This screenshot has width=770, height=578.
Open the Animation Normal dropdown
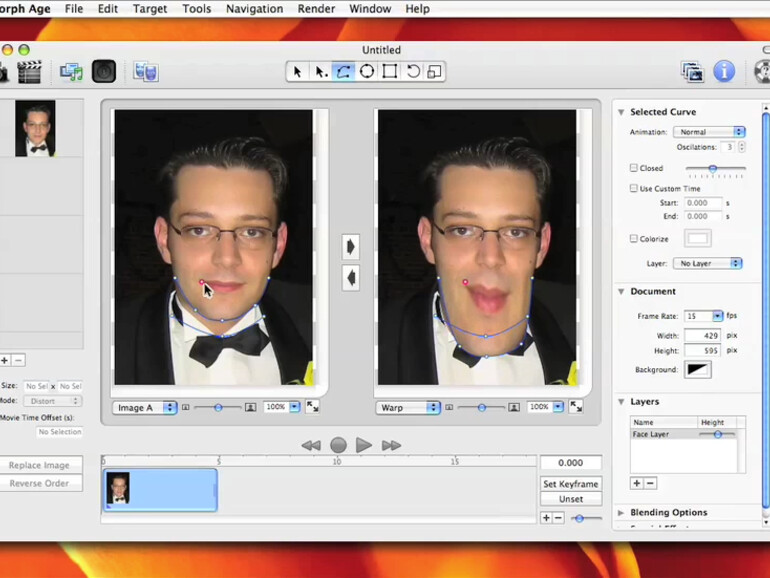point(709,132)
